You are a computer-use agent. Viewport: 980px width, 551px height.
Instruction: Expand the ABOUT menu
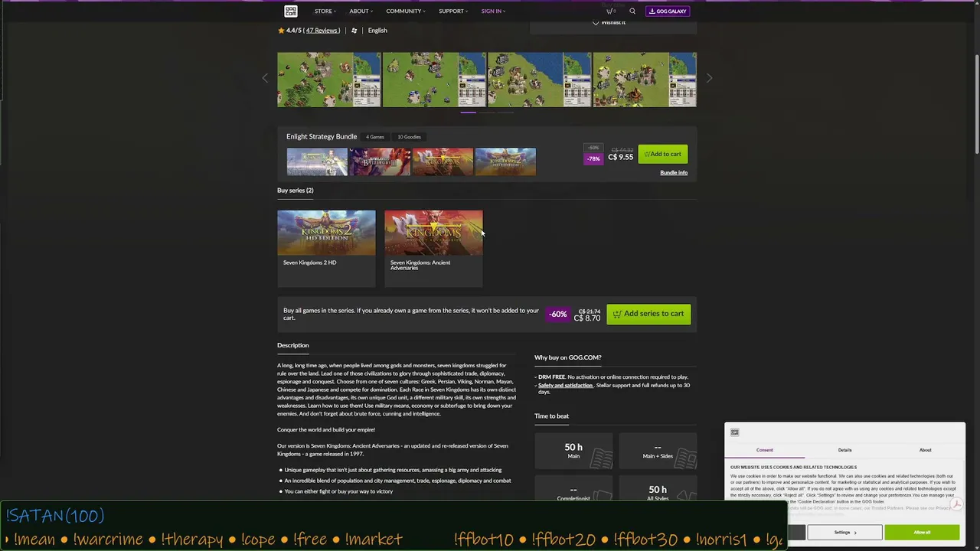click(361, 11)
